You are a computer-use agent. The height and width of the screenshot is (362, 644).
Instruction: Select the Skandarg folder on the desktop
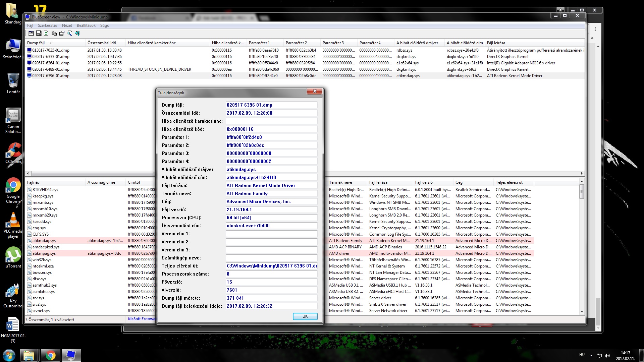pos(13,13)
